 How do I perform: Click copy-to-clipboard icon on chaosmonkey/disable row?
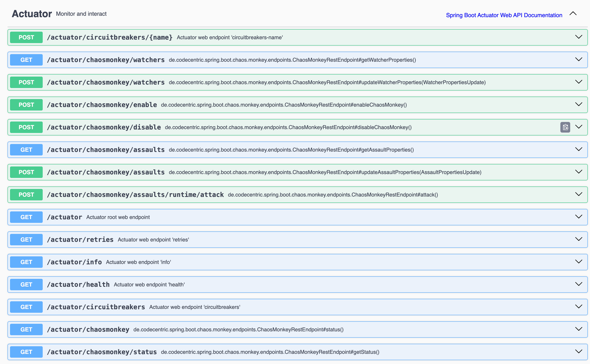tap(565, 127)
